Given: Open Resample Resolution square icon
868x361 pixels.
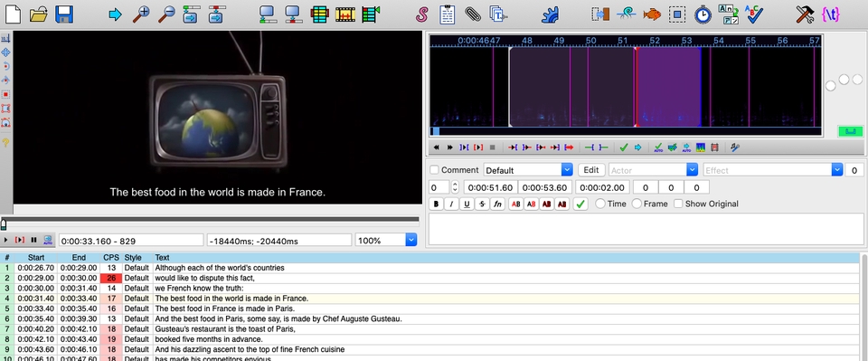Looking at the screenshot, I should coord(677,14).
